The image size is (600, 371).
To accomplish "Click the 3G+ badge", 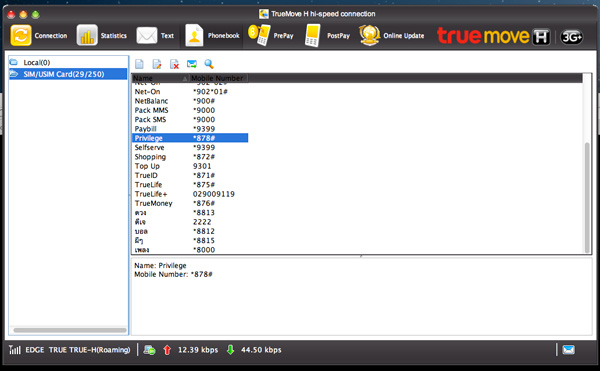I will pyautogui.click(x=572, y=37).
